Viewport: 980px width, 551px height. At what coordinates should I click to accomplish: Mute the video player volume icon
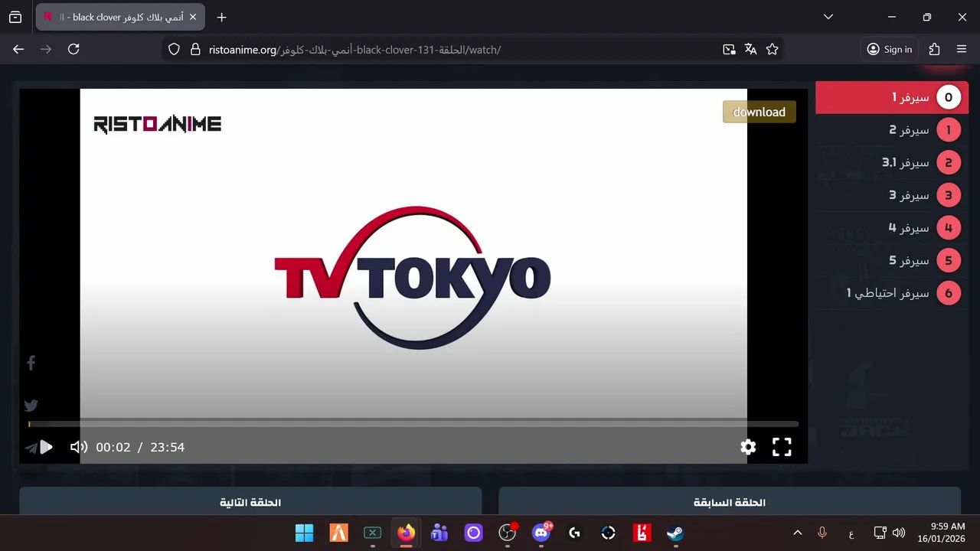(79, 447)
